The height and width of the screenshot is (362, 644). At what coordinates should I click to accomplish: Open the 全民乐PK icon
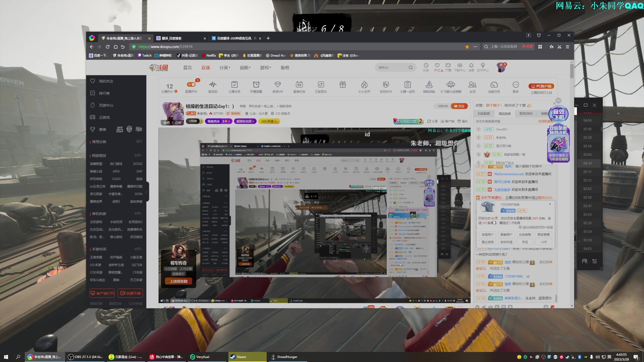click(x=386, y=86)
